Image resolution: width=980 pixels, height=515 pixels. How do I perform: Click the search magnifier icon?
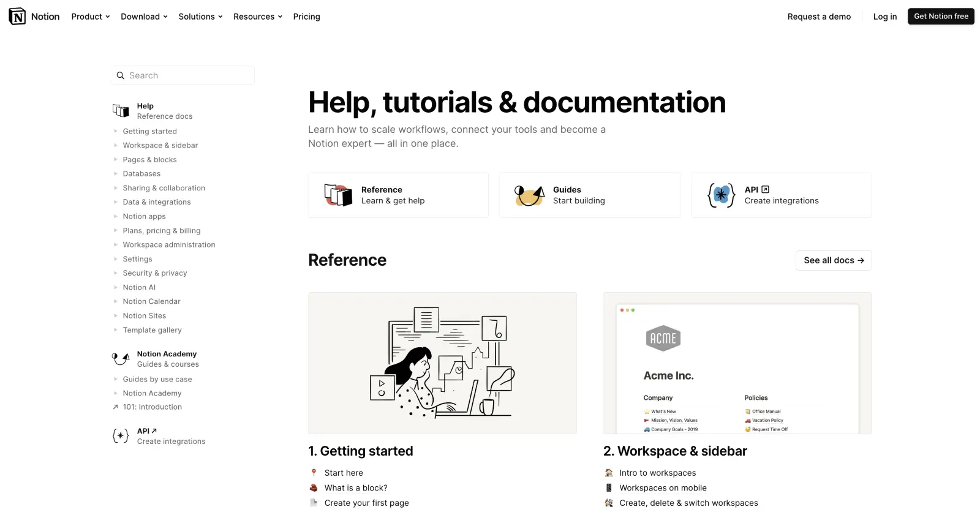tap(121, 76)
